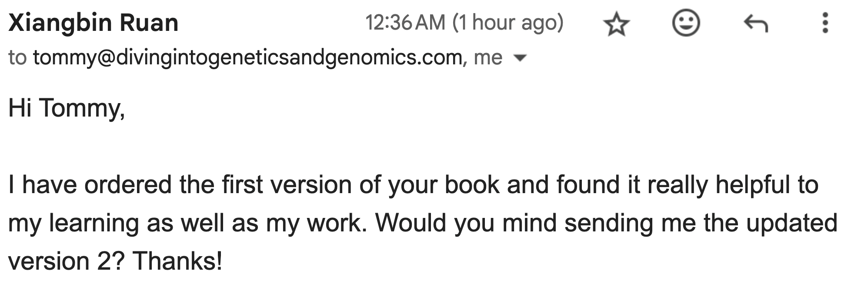Image resolution: width=868 pixels, height=301 pixels.
Task: Click the closing word 'Thanks!'
Action: coord(177,261)
